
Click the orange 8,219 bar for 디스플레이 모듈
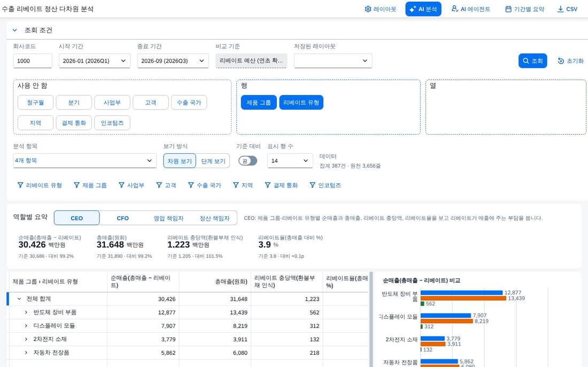pyautogui.click(x=447, y=321)
